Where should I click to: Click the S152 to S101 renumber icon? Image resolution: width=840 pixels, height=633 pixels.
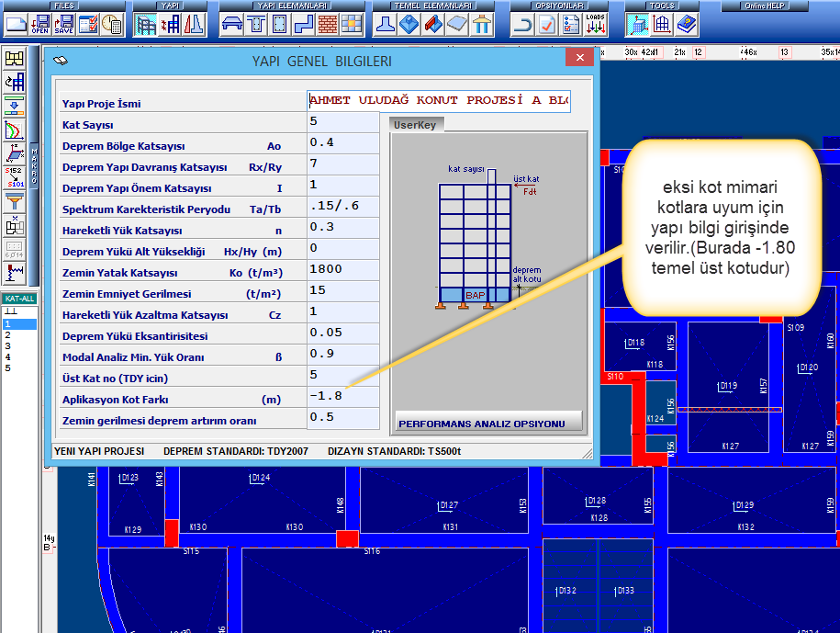(x=14, y=175)
